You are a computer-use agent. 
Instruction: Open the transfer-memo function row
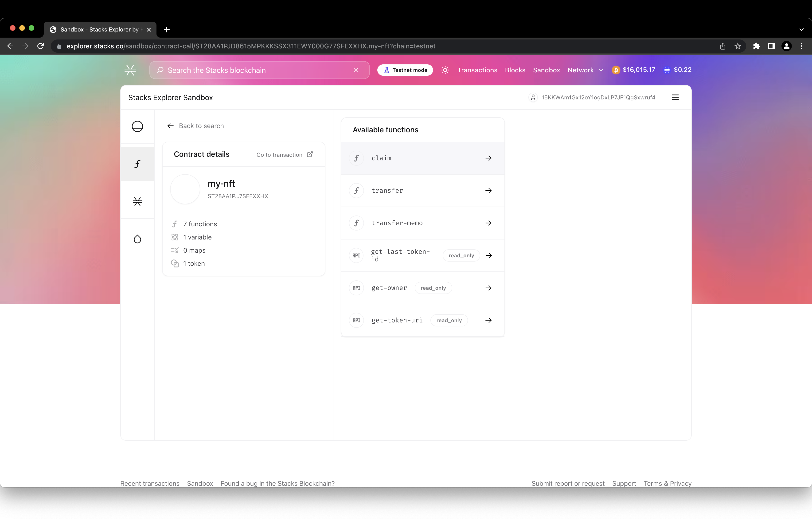tap(422, 223)
